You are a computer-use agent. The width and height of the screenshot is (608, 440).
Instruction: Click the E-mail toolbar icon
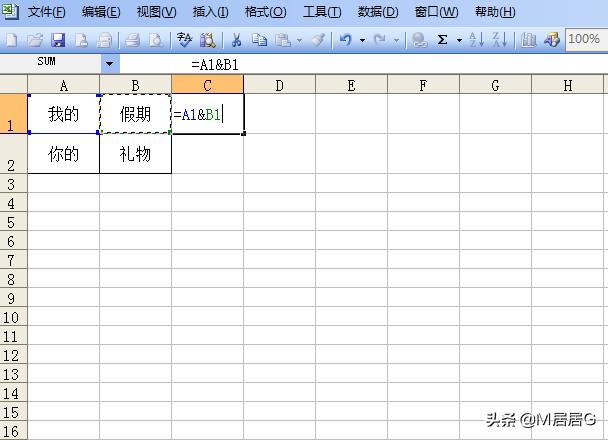(x=104, y=40)
